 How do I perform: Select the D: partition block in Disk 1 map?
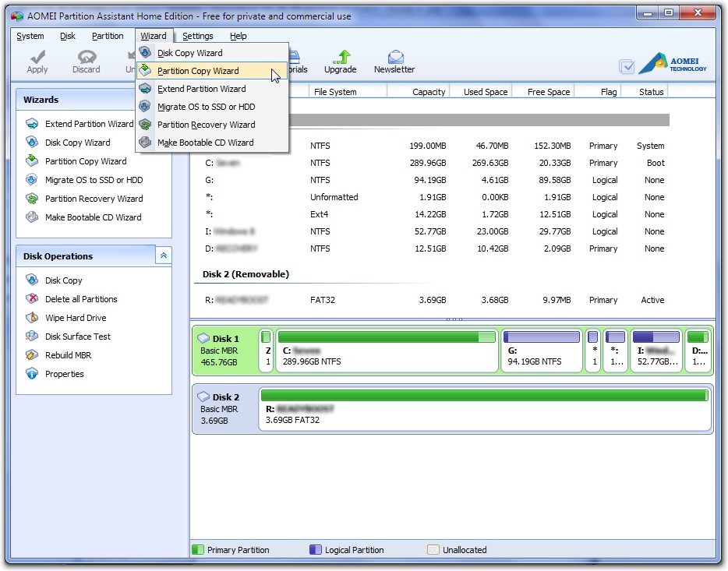(x=698, y=351)
